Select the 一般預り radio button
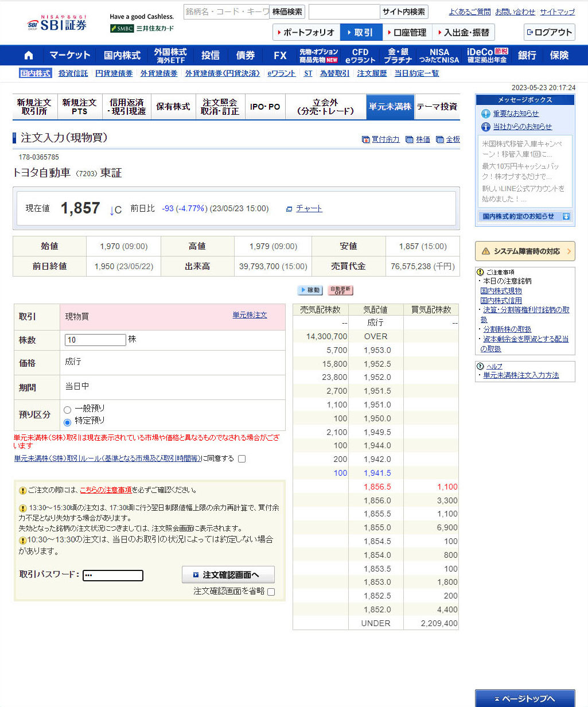588x707 pixels. click(x=68, y=410)
